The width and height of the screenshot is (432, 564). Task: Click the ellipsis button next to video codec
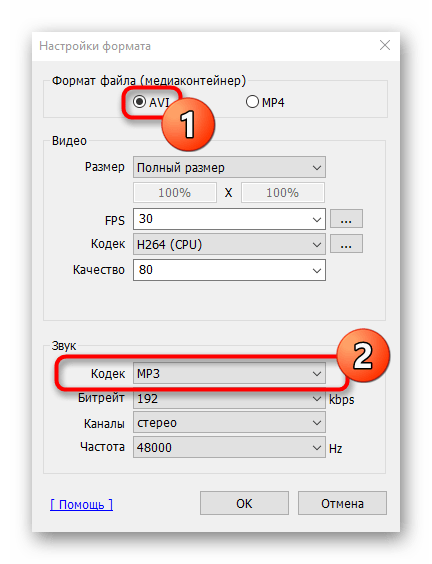(x=346, y=244)
